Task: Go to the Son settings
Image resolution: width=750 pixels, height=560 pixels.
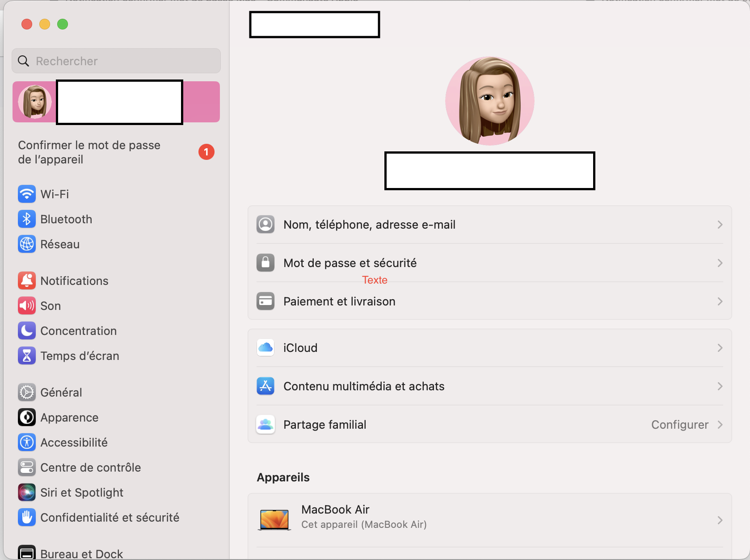Action: [x=116, y=305]
